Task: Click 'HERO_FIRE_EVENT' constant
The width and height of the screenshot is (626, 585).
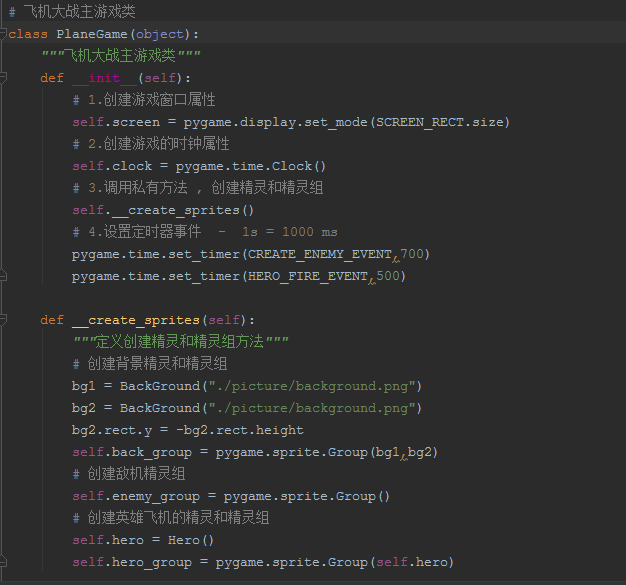Action: [308, 276]
